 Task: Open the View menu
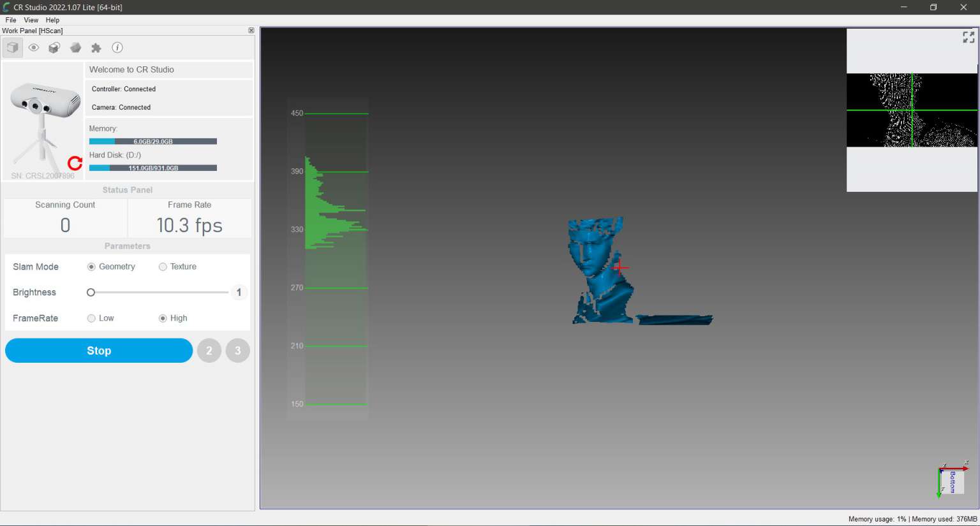pos(31,20)
